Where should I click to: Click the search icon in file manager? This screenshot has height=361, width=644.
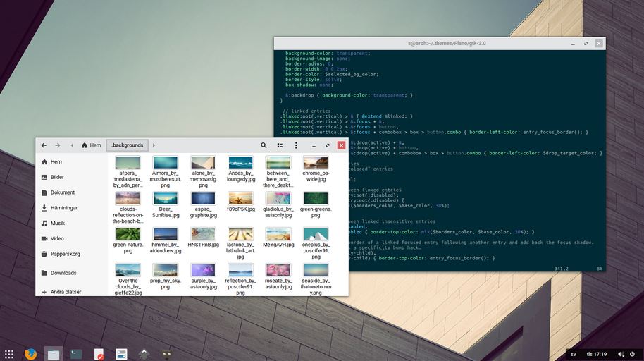pyautogui.click(x=264, y=145)
